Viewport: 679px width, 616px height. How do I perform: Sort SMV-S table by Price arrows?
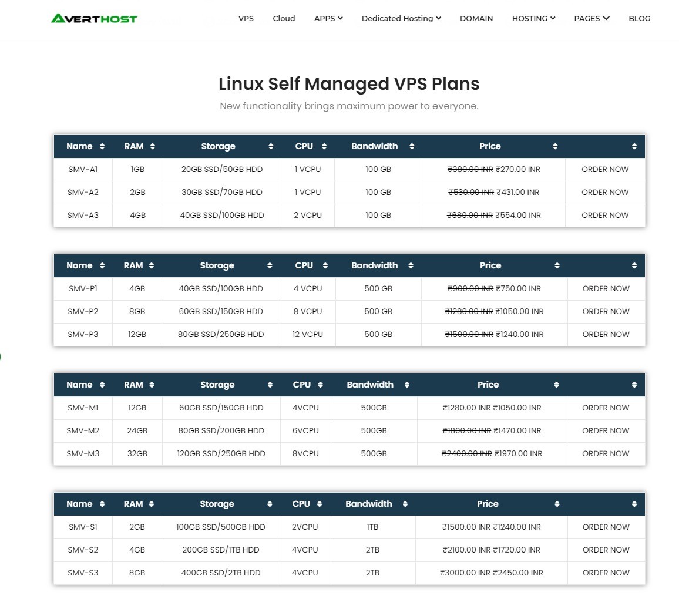557,504
